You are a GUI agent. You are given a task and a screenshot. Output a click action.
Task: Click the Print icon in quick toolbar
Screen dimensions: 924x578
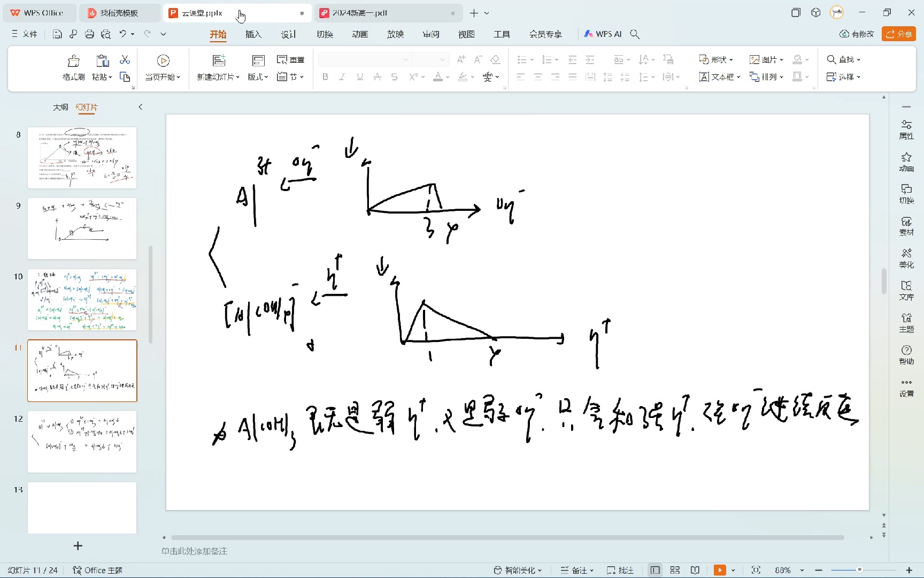click(x=89, y=34)
